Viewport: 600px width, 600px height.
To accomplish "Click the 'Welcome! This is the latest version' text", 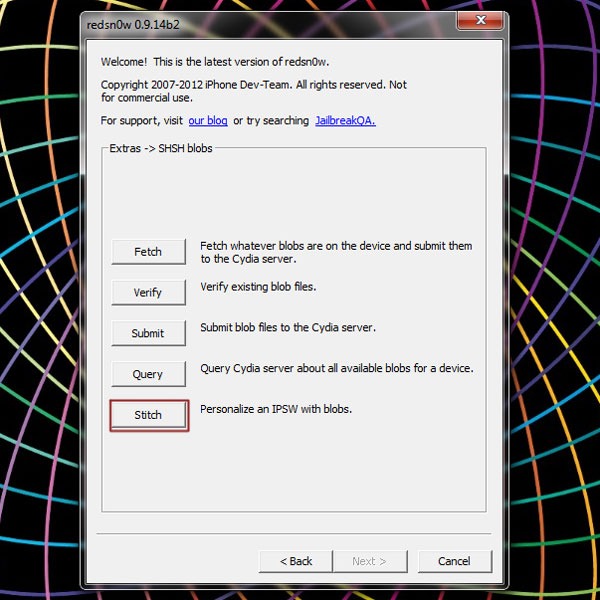I will tap(215, 62).
